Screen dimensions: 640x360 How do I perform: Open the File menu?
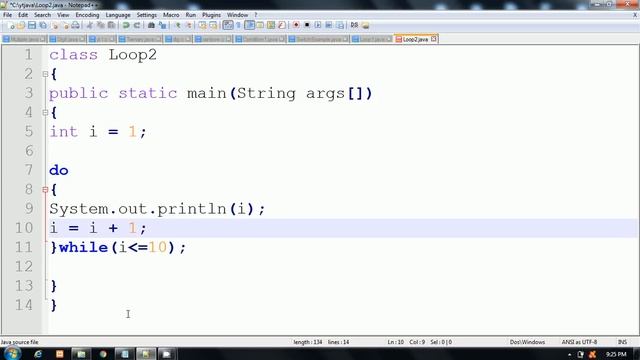pos(7,15)
